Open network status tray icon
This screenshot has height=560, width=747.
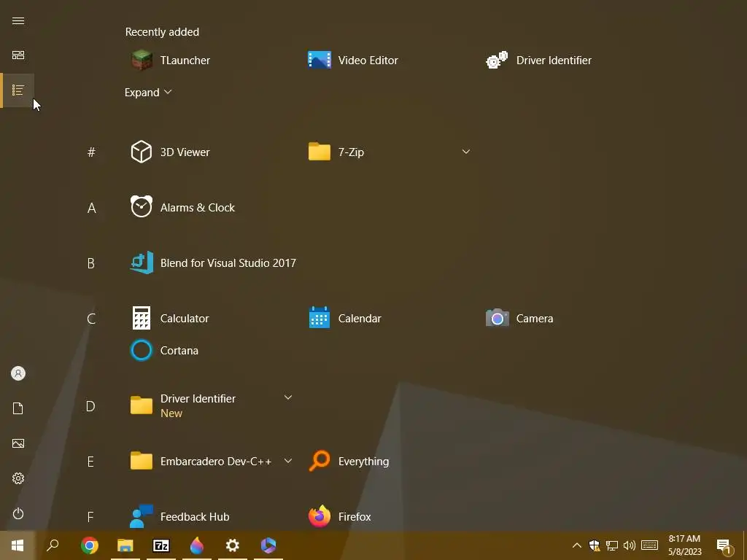coord(612,545)
